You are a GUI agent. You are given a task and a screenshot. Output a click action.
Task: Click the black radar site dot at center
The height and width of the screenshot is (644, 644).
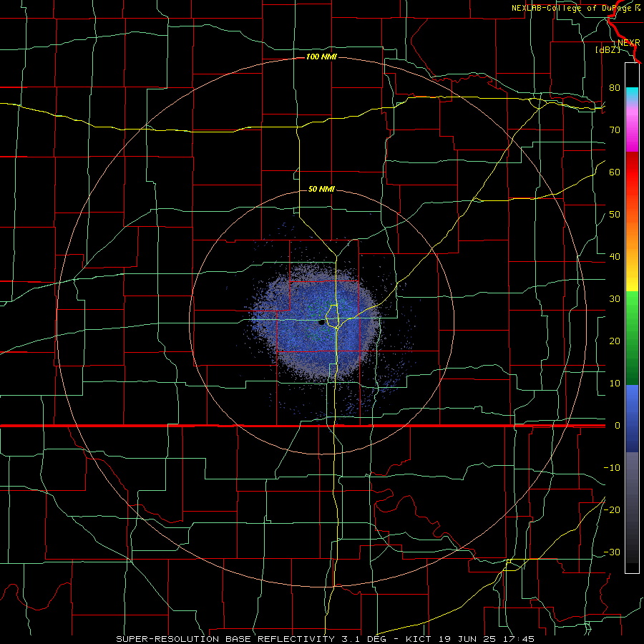(321, 323)
